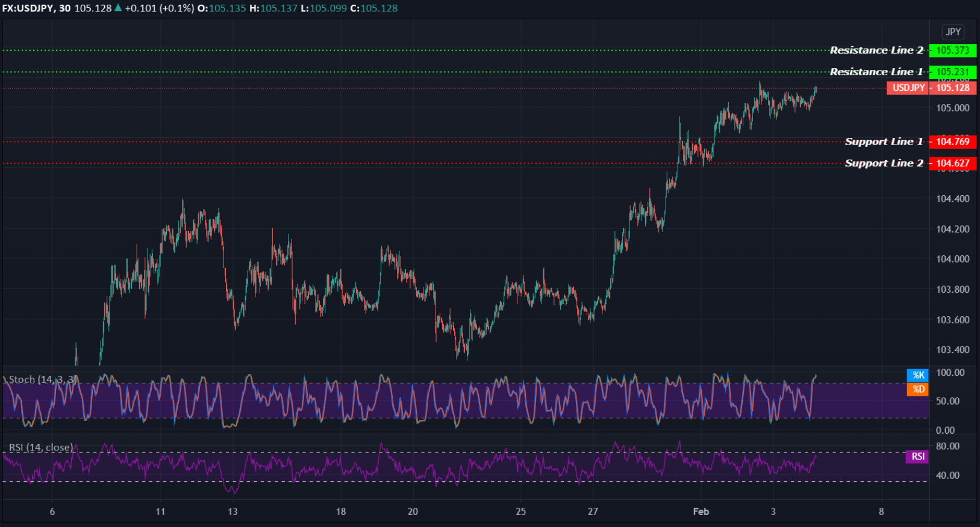The height and width of the screenshot is (527, 980).
Task: Click the 105.000 price axis label
Action: point(952,108)
